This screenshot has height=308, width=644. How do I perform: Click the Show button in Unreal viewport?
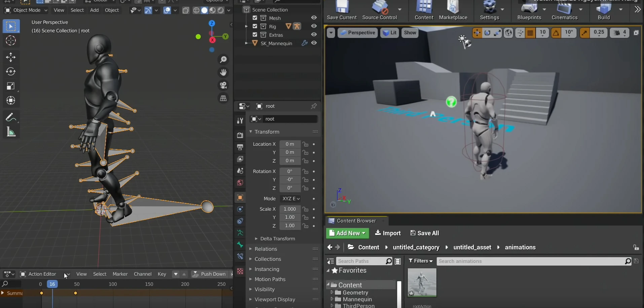pos(410,33)
